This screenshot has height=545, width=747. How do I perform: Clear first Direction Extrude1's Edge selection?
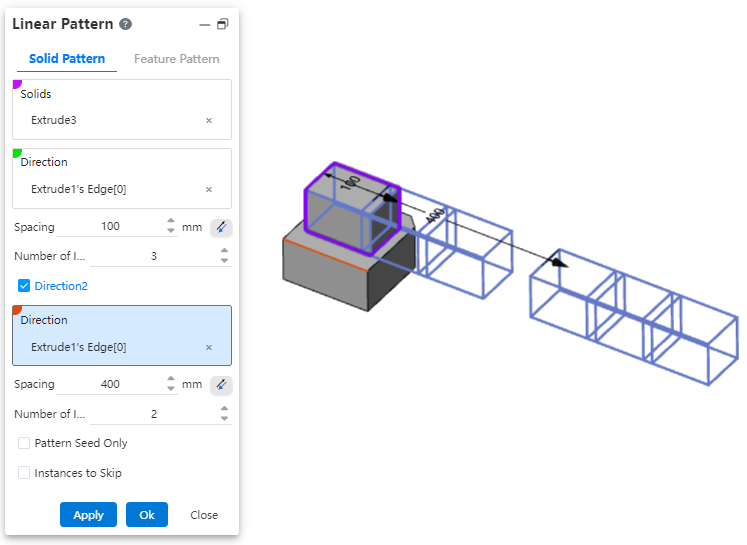coord(209,189)
